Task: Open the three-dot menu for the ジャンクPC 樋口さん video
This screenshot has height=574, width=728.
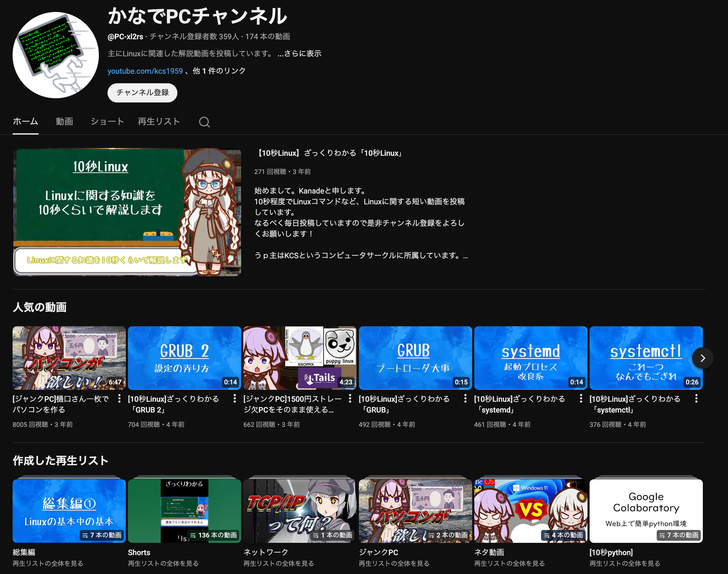Action: coord(119,398)
